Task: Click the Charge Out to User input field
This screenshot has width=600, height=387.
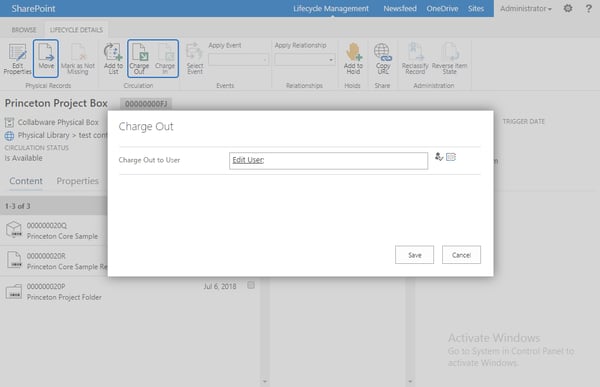Action: click(x=328, y=161)
